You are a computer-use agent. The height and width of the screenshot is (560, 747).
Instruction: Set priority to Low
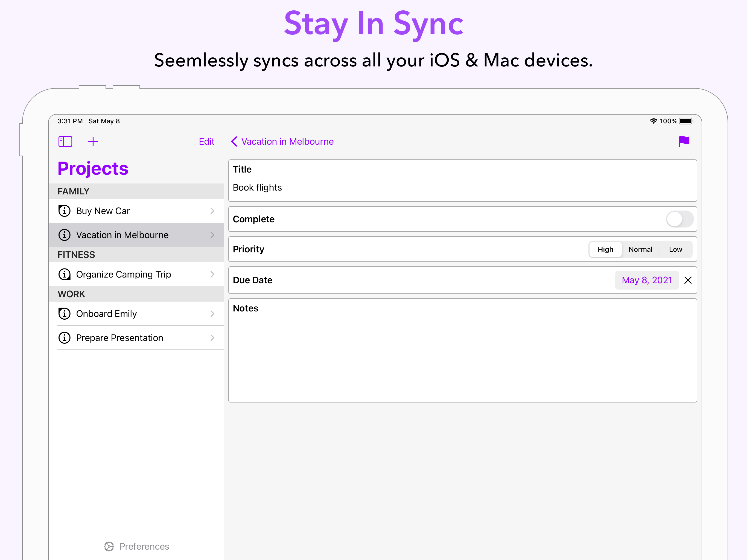pos(675,249)
